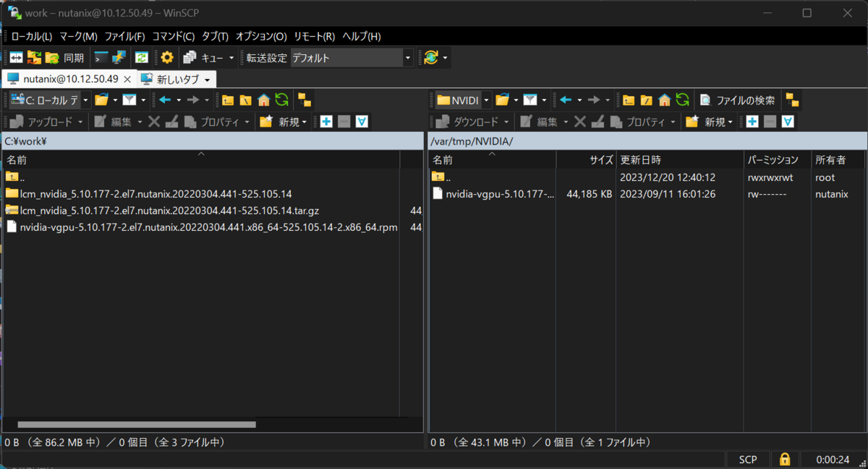Click local panel 編集 edit button

pyautogui.click(x=113, y=122)
